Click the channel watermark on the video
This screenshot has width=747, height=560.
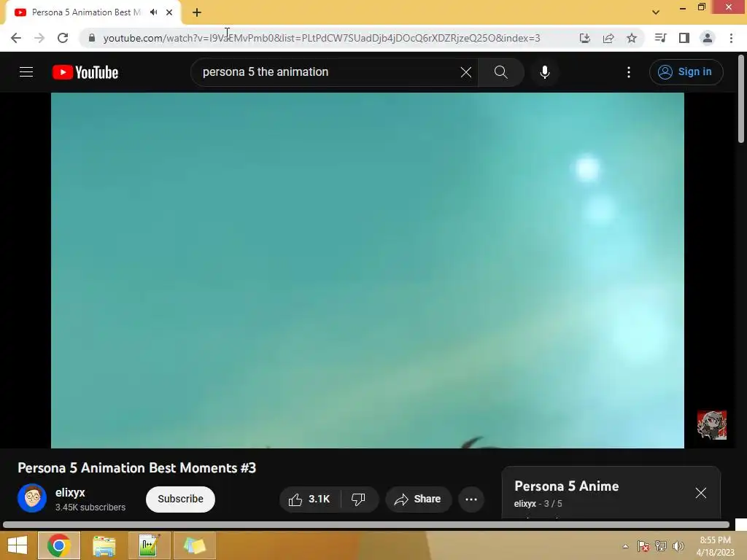click(712, 425)
